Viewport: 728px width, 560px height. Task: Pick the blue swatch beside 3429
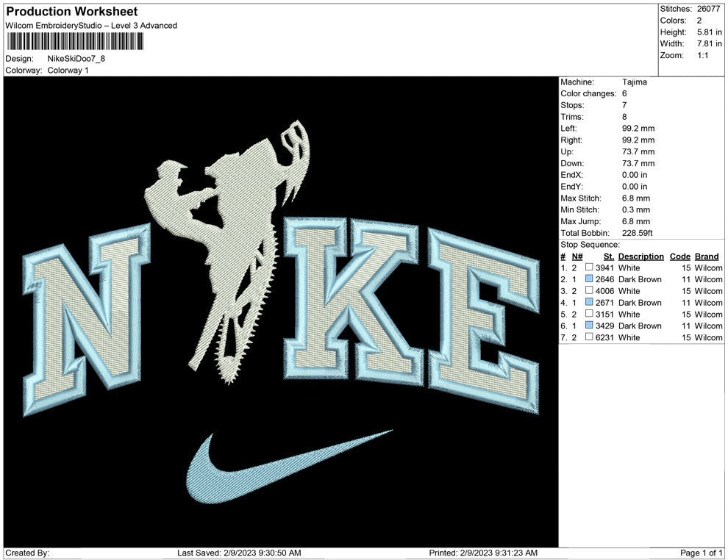[589, 325]
